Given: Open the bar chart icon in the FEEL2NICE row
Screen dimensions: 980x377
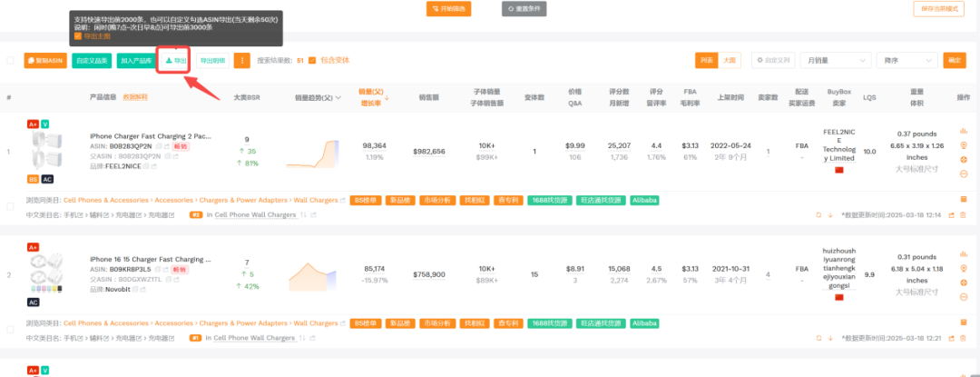Looking at the screenshot, I should pos(963,132).
